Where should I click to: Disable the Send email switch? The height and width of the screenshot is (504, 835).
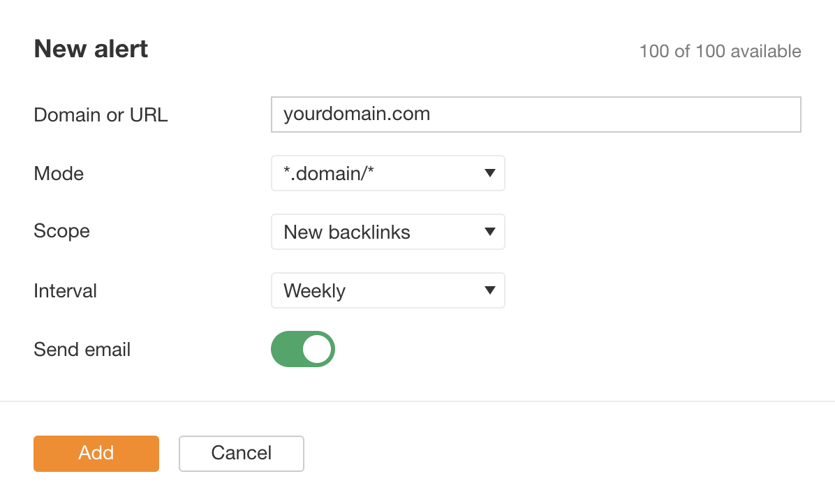pos(303,349)
